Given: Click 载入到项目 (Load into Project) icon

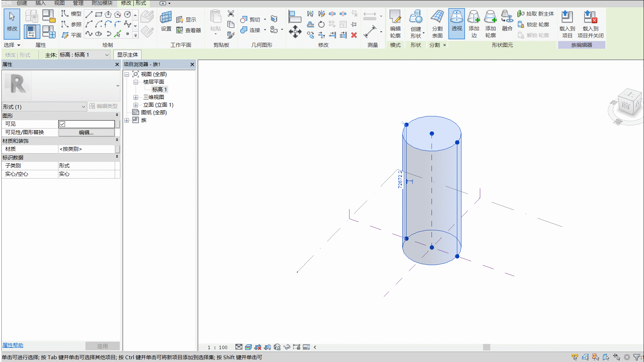Looking at the screenshot, I should (567, 24).
